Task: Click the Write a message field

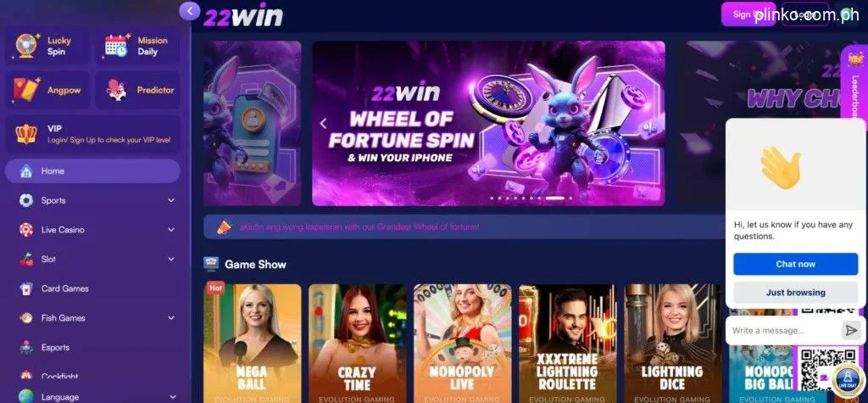Action: (785, 330)
